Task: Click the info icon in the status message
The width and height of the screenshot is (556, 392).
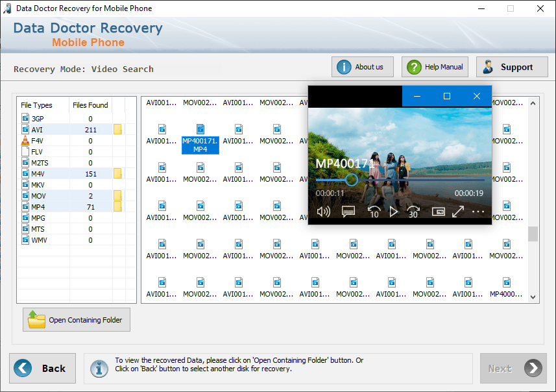Action: pyautogui.click(x=99, y=368)
